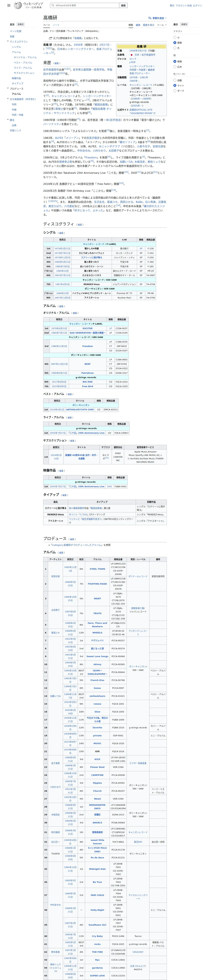Click the 懐かしの4号線 single title cell
The width and height of the screenshot is (210, 980).
[91, 248]
